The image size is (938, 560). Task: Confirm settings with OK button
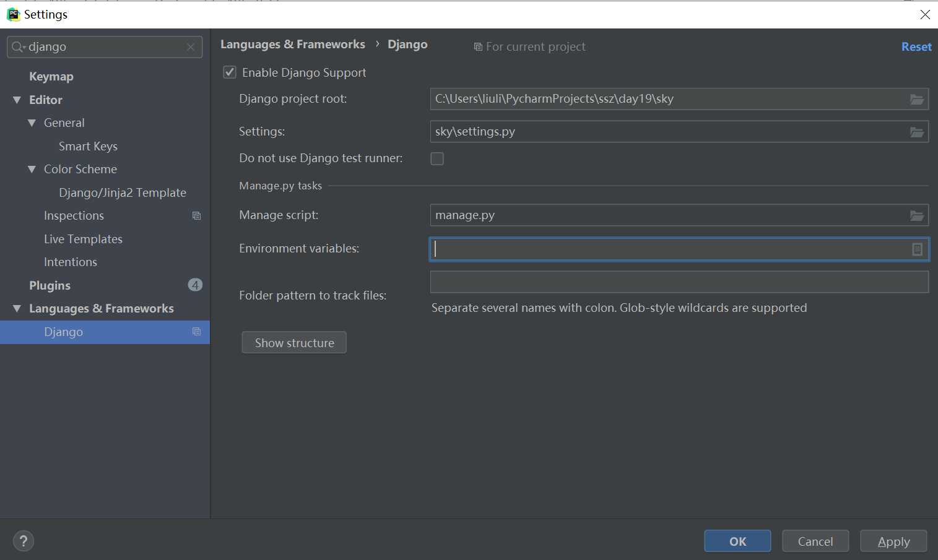737,541
